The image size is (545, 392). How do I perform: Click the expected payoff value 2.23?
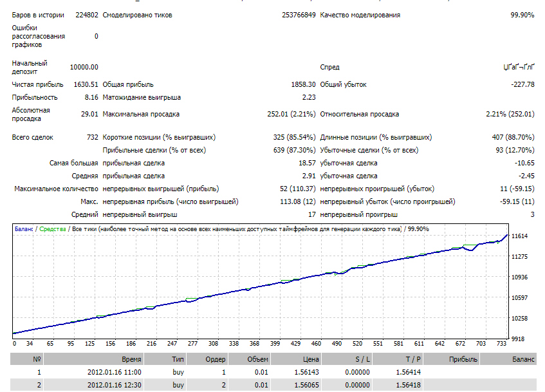coord(309,97)
